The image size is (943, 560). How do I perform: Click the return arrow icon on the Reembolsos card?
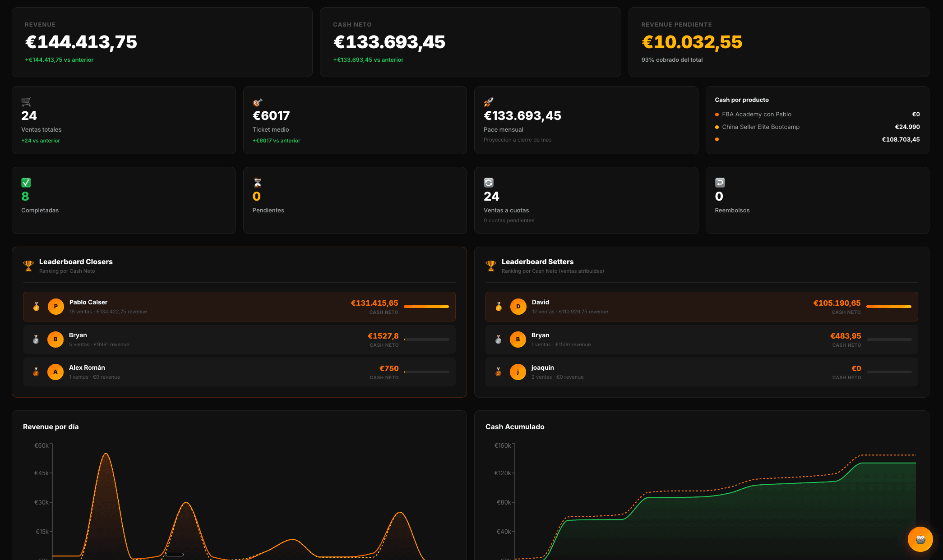click(x=720, y=183)
